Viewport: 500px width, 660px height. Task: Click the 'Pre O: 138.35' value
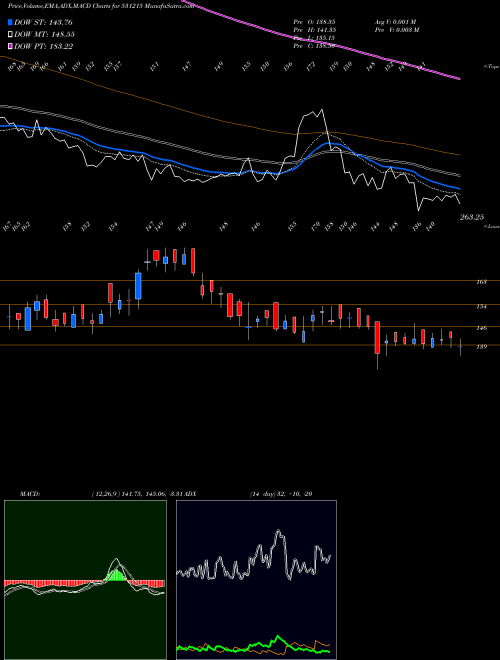click(x=314, y=22)
